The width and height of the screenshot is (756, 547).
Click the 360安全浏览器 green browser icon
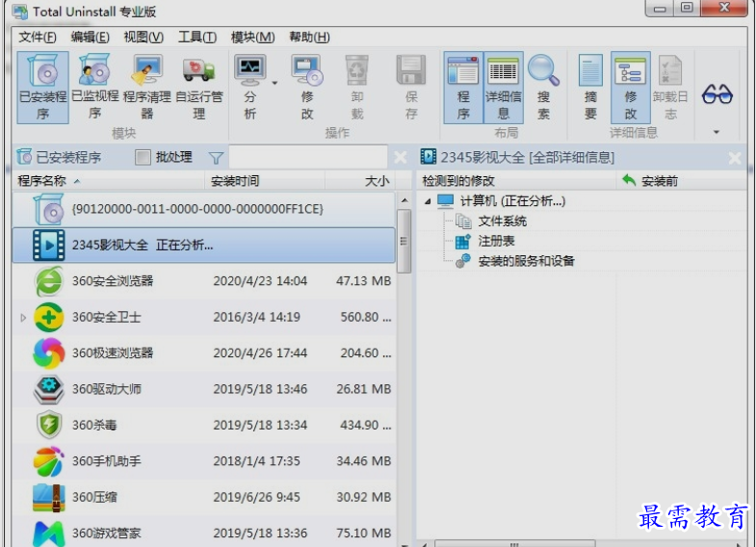49,281
